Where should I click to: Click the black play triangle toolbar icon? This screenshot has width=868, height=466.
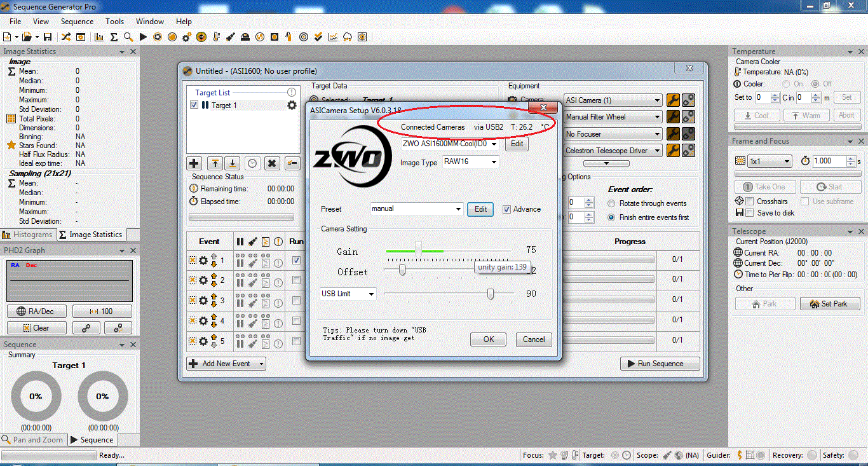click(x=143, y=37)
